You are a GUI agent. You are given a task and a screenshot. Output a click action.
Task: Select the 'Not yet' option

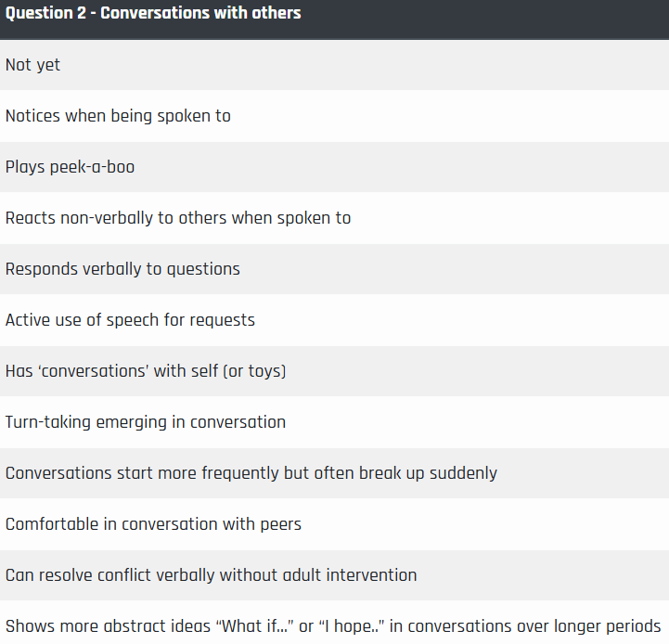pos(334,65)
